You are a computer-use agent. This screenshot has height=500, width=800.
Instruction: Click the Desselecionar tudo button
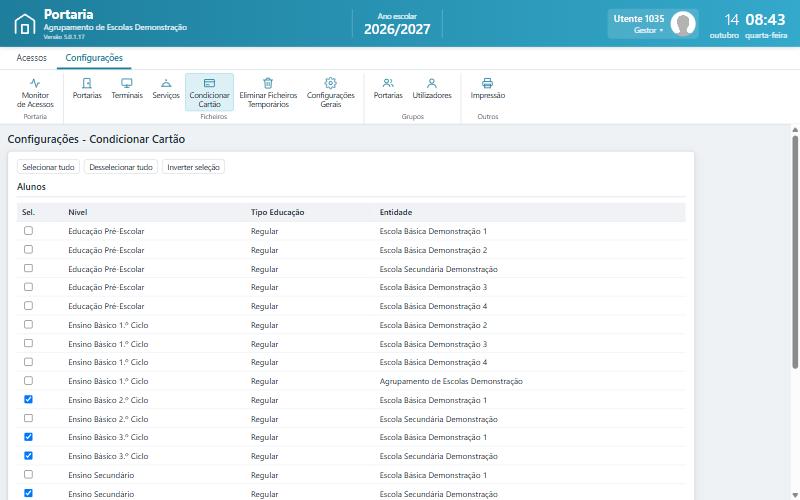(x=121, y=167)
